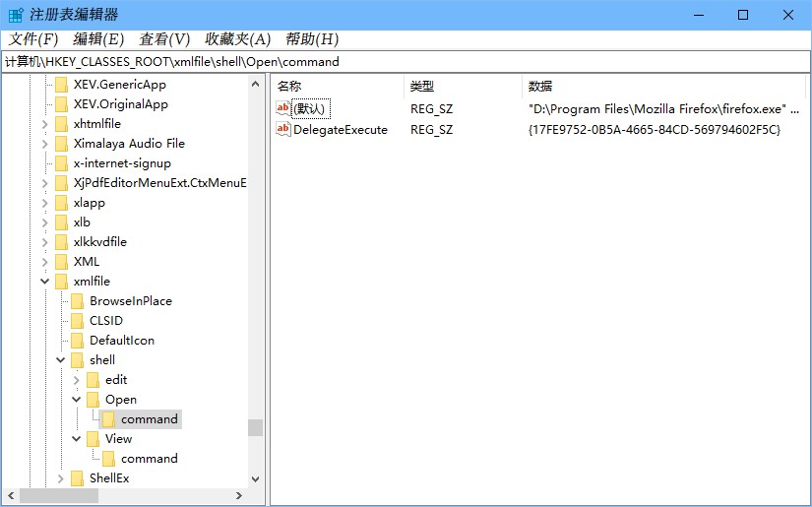
Task: Select the XEV.OriginalApp folder icon
Action: [62, 104]
